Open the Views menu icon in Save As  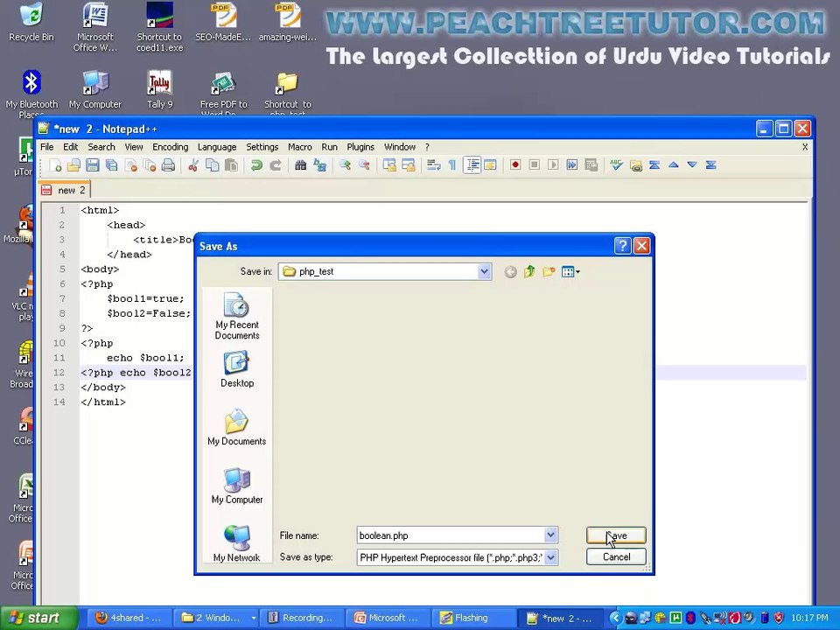[570, 272]
